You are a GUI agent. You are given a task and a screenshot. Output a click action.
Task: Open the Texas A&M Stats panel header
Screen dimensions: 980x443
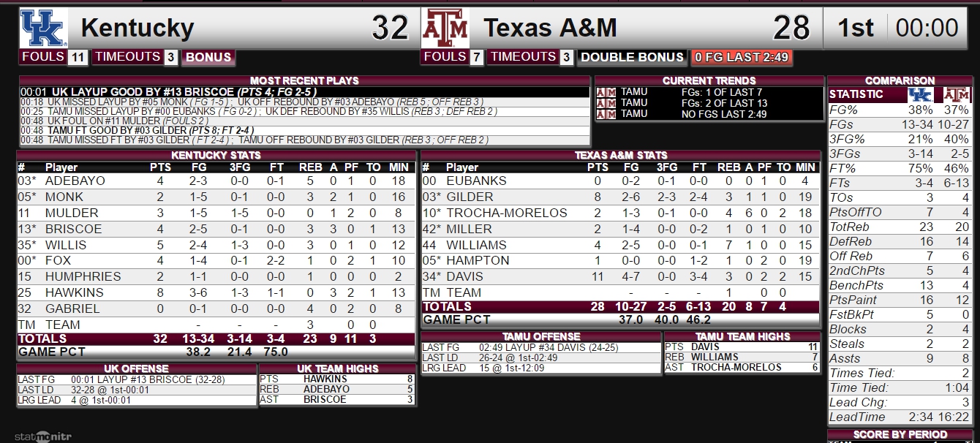[620, 155]
